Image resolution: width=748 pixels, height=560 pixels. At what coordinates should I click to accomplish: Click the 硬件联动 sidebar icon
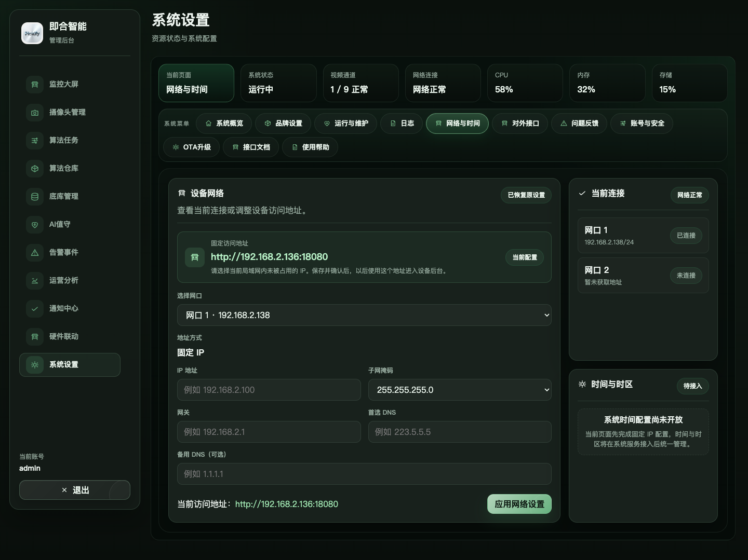(x=35, y=336)
